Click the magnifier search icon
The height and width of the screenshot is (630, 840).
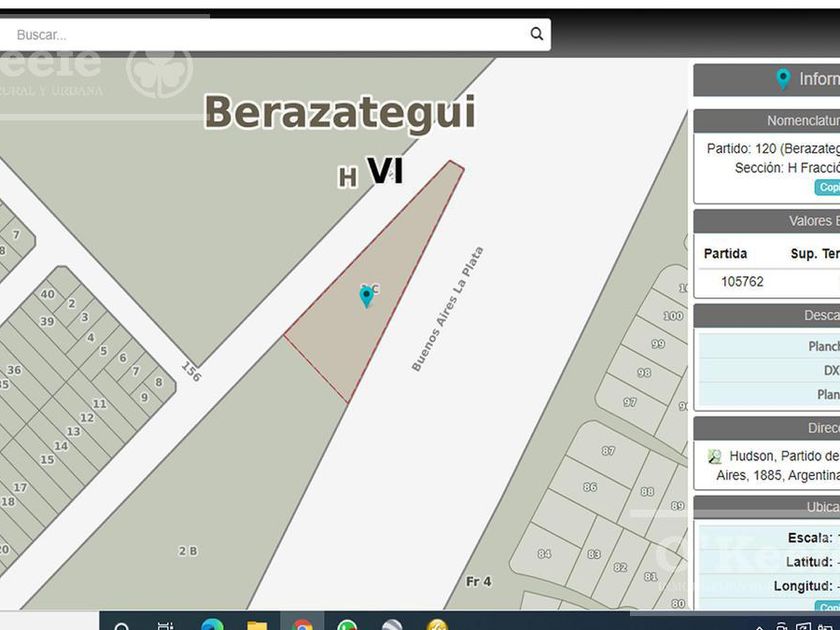point(537,34)
